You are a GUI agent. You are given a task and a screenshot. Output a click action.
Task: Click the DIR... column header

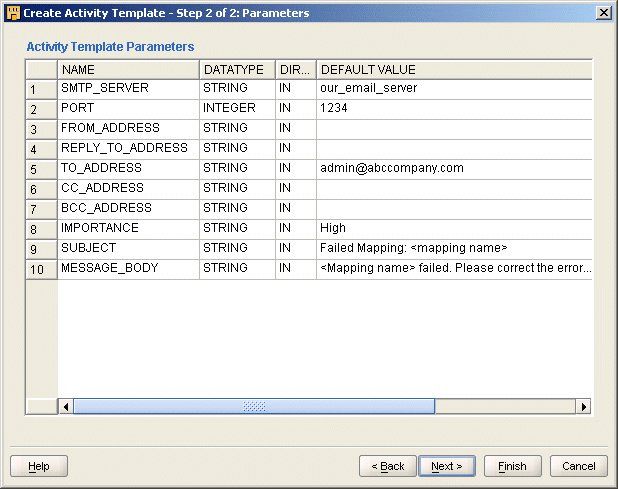pos(296,70)
